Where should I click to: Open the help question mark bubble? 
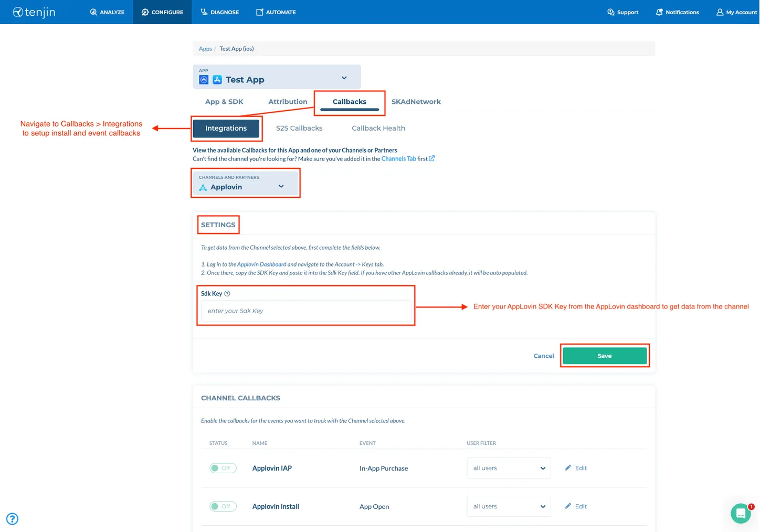tap(12, 518)
